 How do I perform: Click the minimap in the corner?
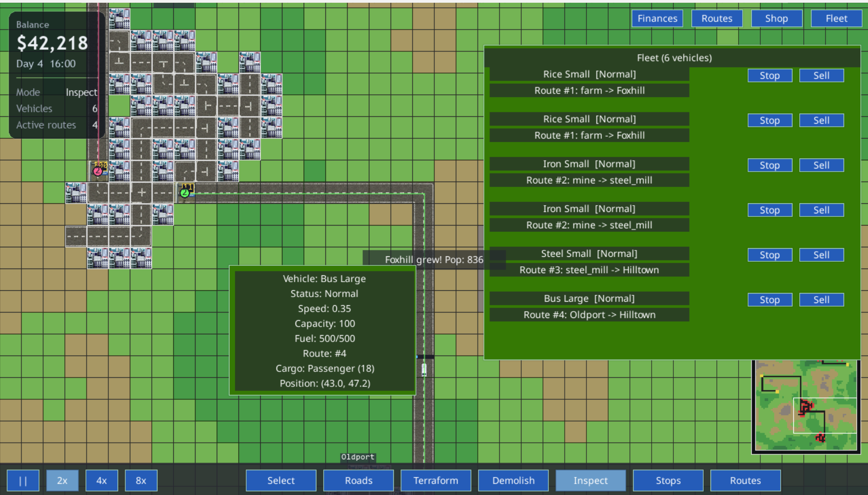click(x=806, y=406)
